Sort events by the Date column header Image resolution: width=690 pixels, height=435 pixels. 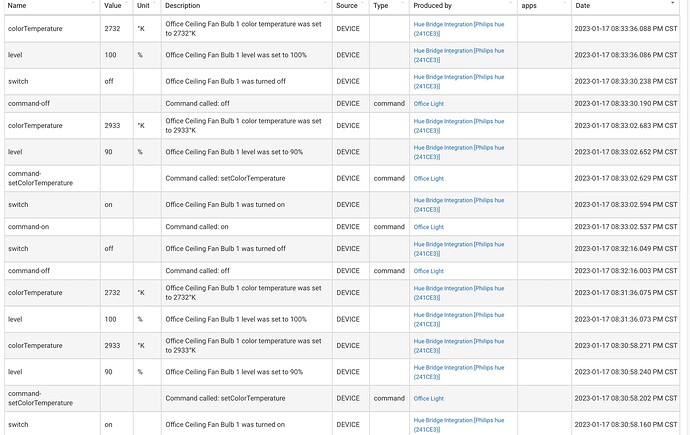pyautogui.click(x=583, y=5)
